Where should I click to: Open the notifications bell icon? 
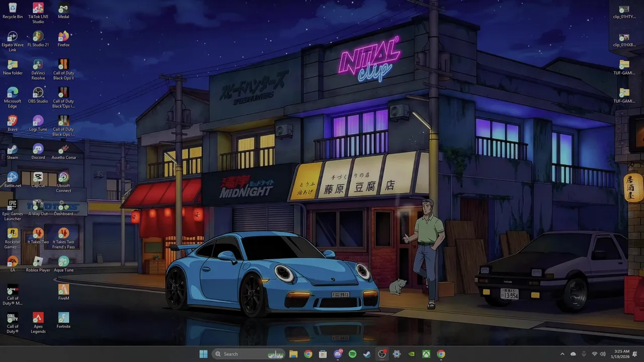pos(635,354)
